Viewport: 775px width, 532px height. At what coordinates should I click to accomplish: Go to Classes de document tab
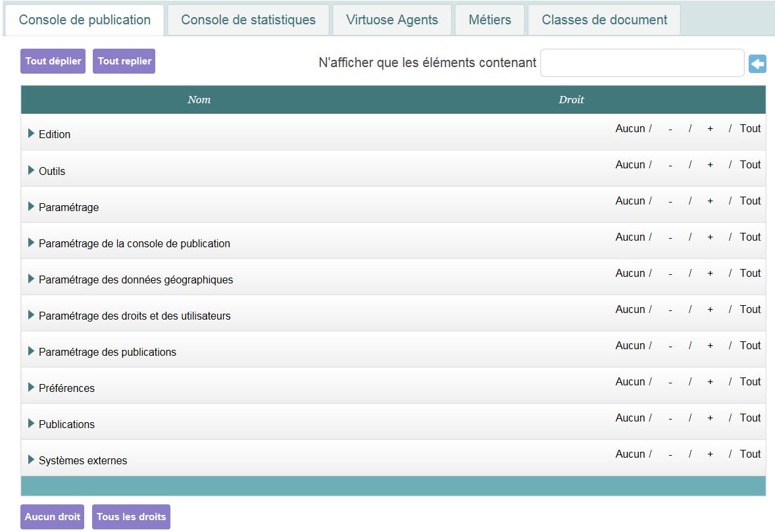(x=604, y=20)
